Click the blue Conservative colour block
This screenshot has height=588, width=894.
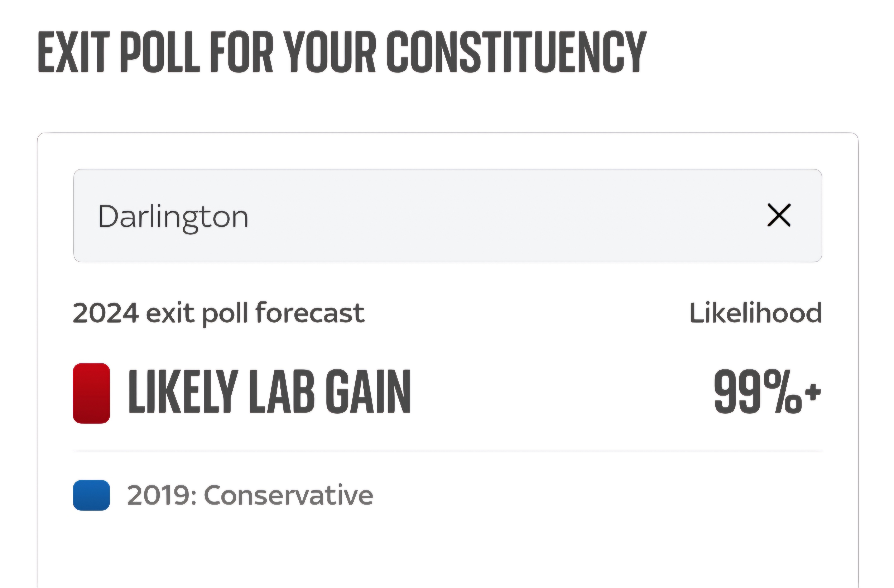91,495
